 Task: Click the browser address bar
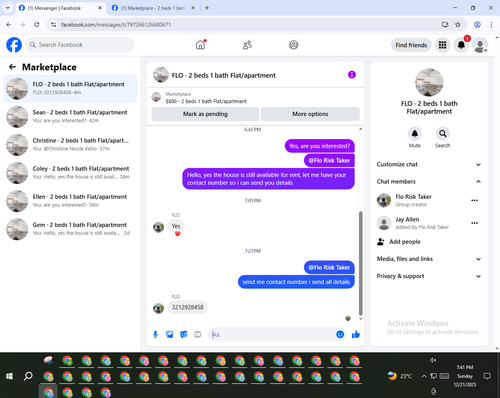[247, 24]
